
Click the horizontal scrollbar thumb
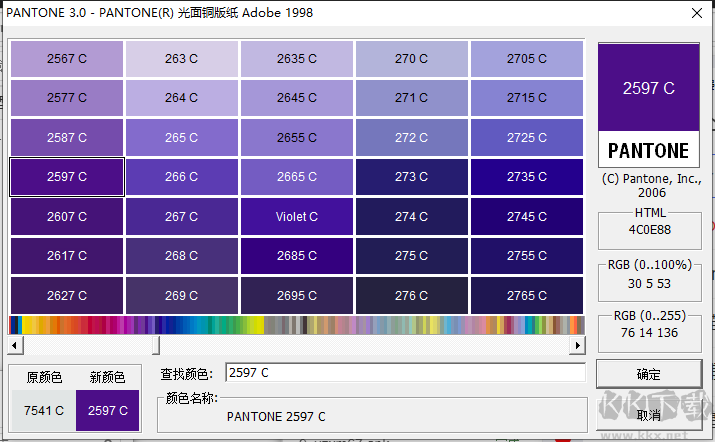point(156,345)
